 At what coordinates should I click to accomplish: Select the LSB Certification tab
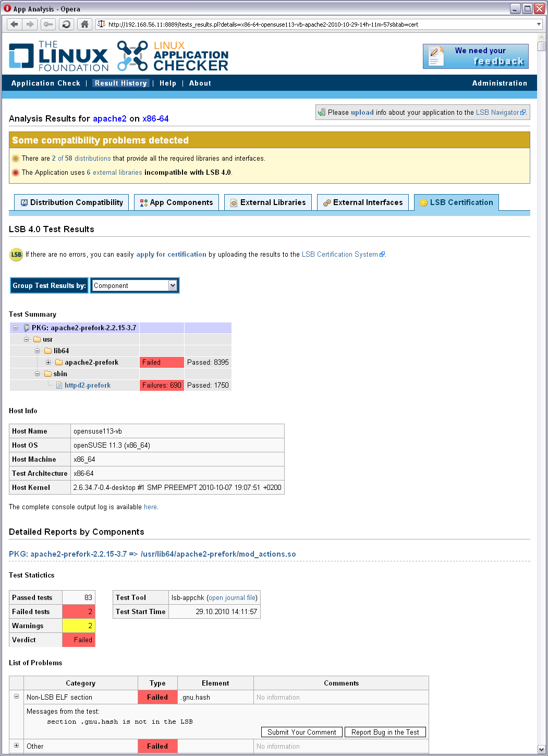pos(456,202)
